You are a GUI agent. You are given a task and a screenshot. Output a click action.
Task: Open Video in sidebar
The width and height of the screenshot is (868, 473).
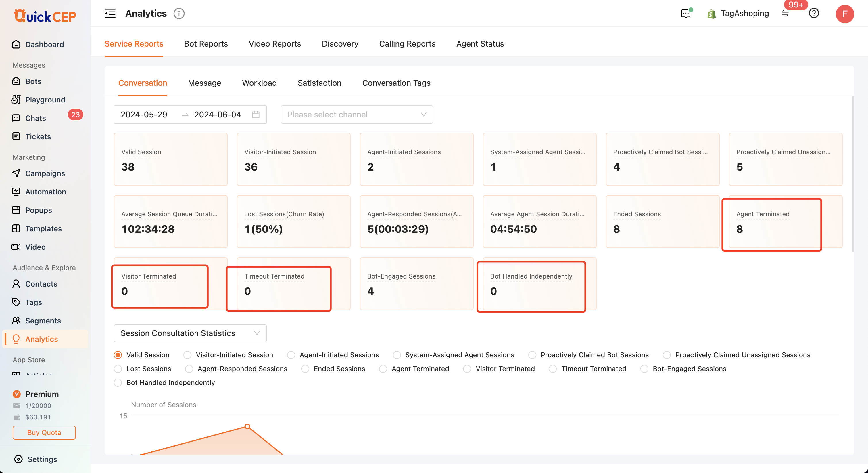click(x=35, y=247)
